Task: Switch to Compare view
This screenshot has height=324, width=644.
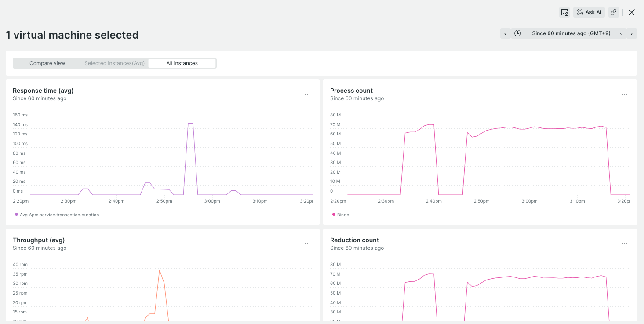Action: (x=47, y=63)
